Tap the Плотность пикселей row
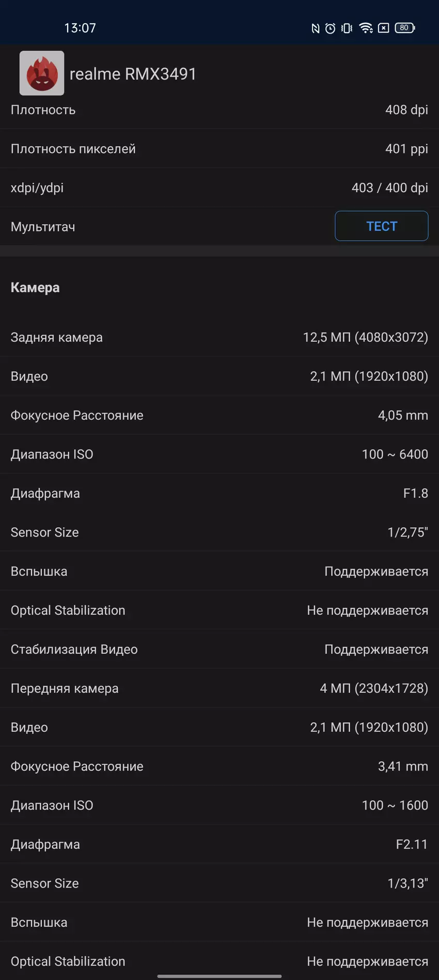Image resolution: width=439 pixels, height=980 pixels. (219, 149)
